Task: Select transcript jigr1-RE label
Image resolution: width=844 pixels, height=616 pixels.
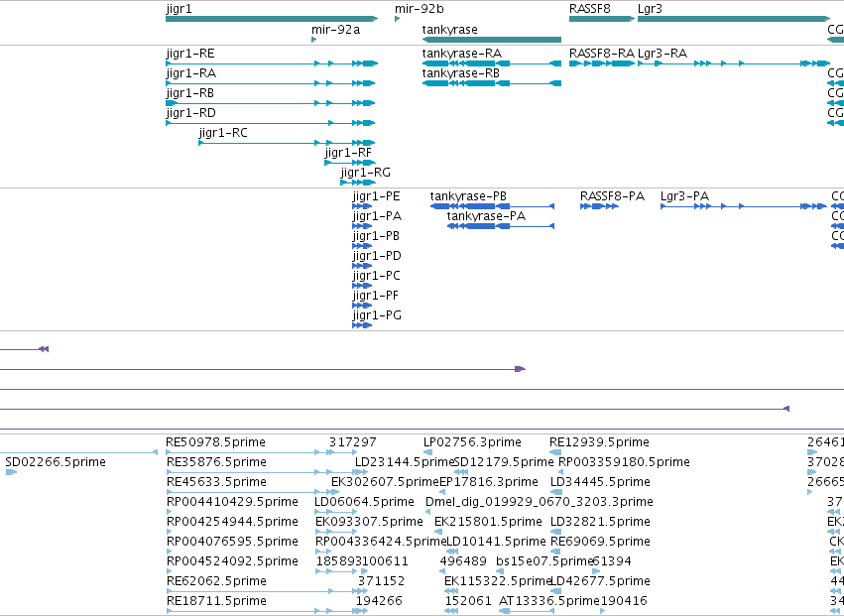Action: click(x=190, y=54)
